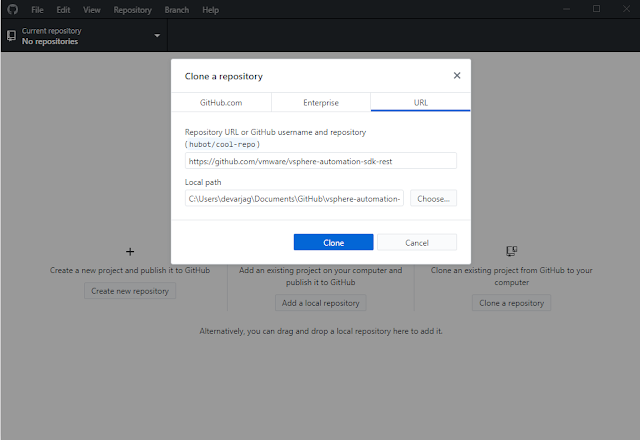640x440 pixels.
Task: Minimize the GitHub Desktop window
Action: point(566,9)
